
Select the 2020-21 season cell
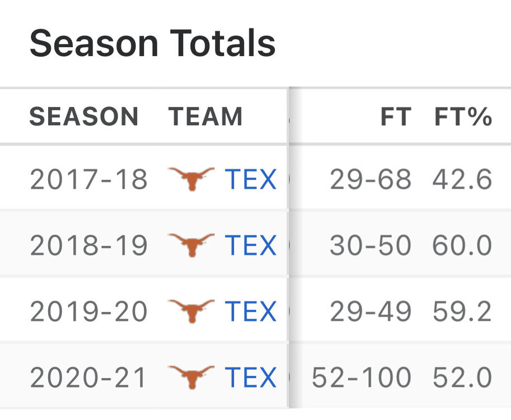click(88, 378)
